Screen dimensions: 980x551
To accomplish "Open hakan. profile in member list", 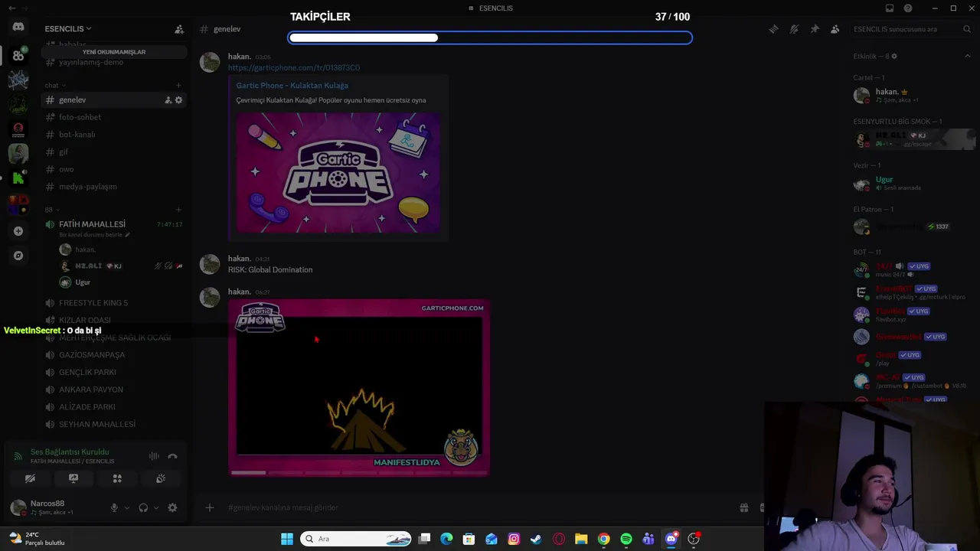I will pos(911,96).
